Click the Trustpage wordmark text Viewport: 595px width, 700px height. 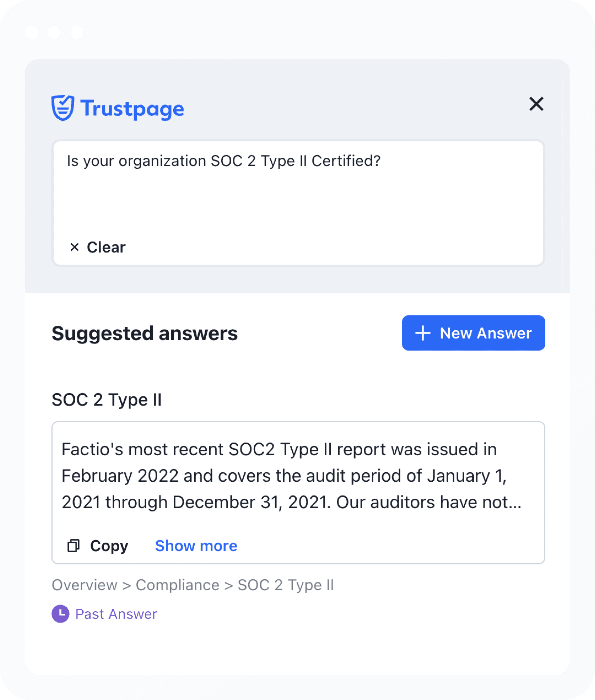[x=132, y=109]
